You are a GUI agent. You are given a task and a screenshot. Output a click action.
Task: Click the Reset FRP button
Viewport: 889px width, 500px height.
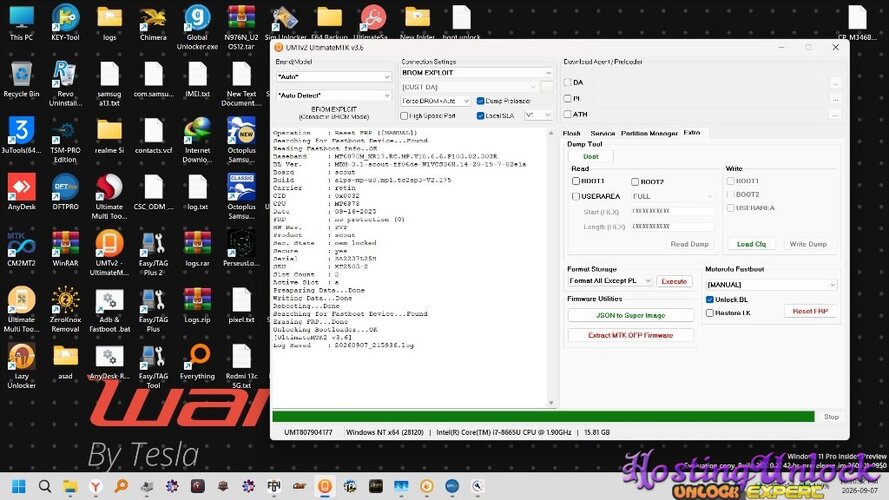(x=810, y=311)
